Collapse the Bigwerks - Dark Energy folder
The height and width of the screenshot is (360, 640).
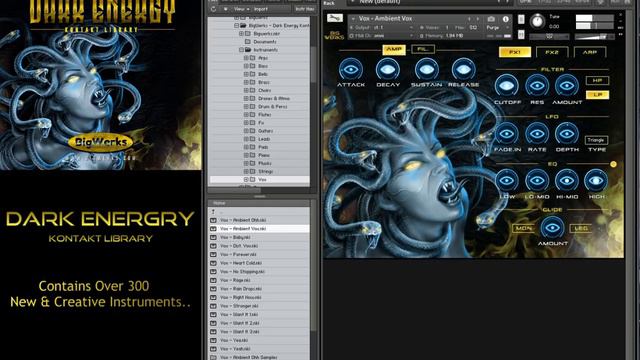pyautogui.click(x=236, y=25)
